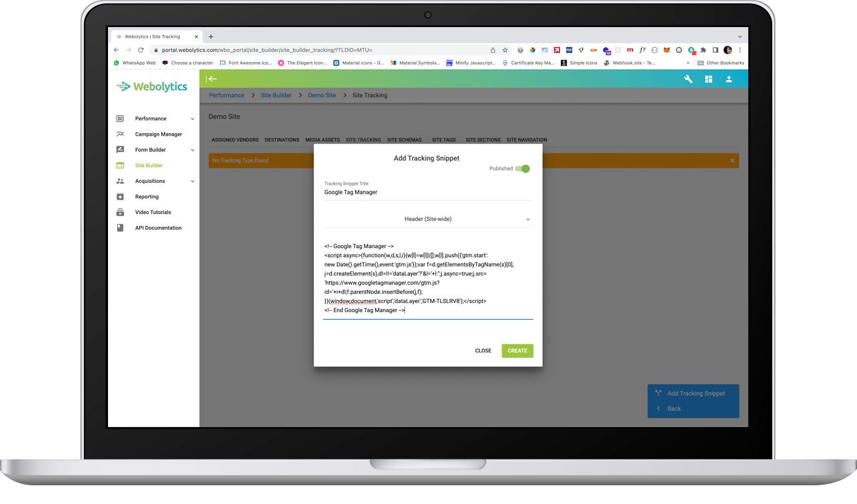
Task: Expand the Performance sidebar menu
Action: 192,119
